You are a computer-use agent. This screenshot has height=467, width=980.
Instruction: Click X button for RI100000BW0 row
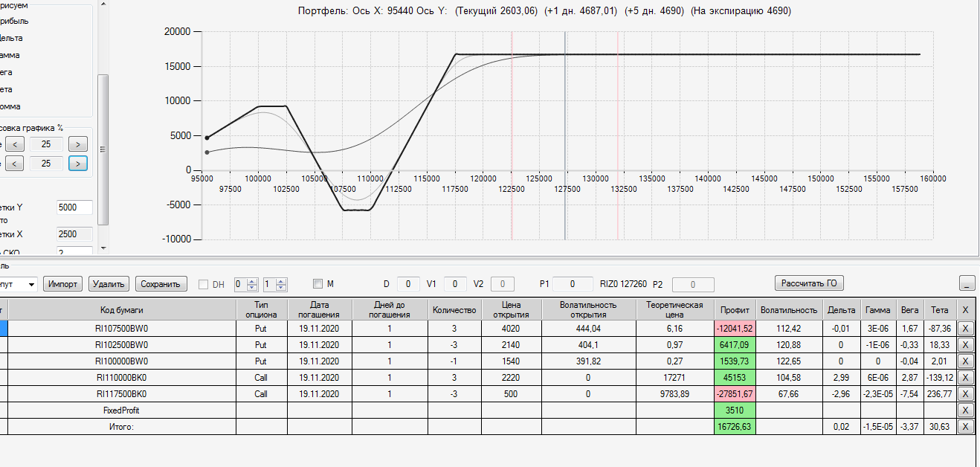tap(965, 361)
